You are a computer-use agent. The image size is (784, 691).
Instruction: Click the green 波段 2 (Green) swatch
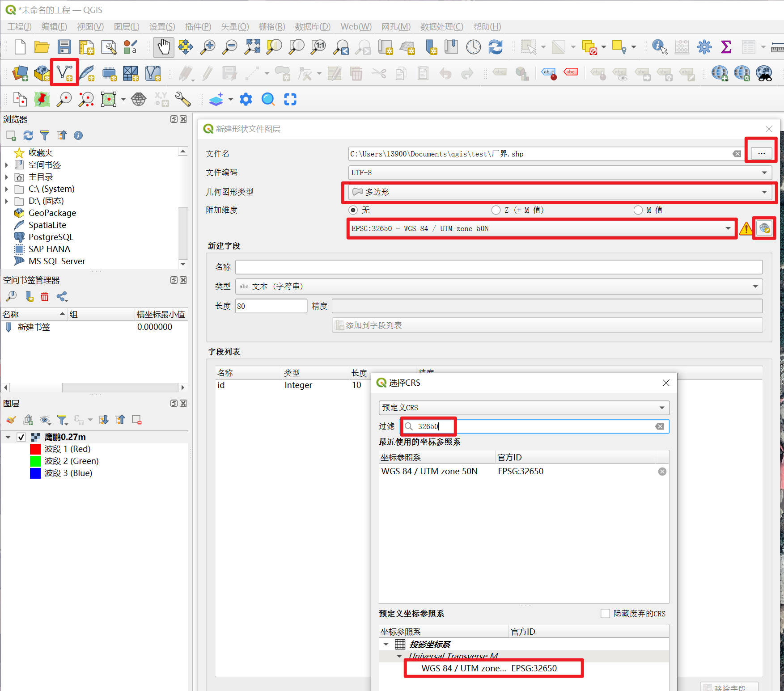[35, 461]
